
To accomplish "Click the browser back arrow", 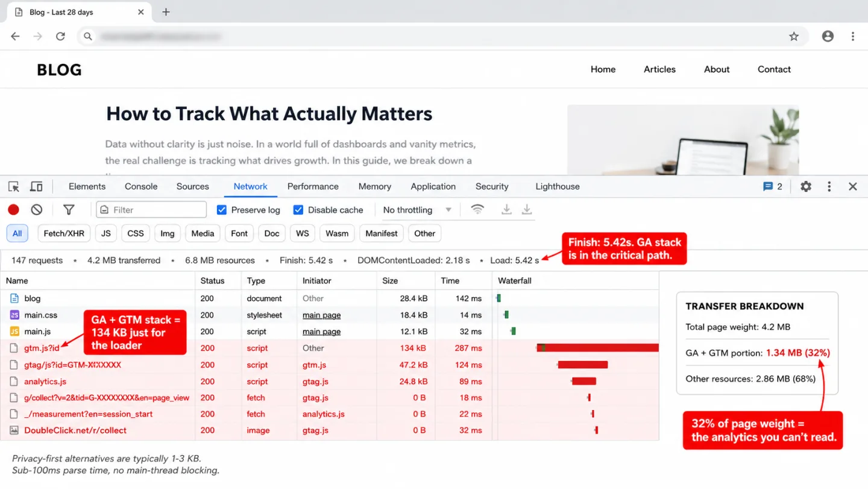I will (15, 37).
